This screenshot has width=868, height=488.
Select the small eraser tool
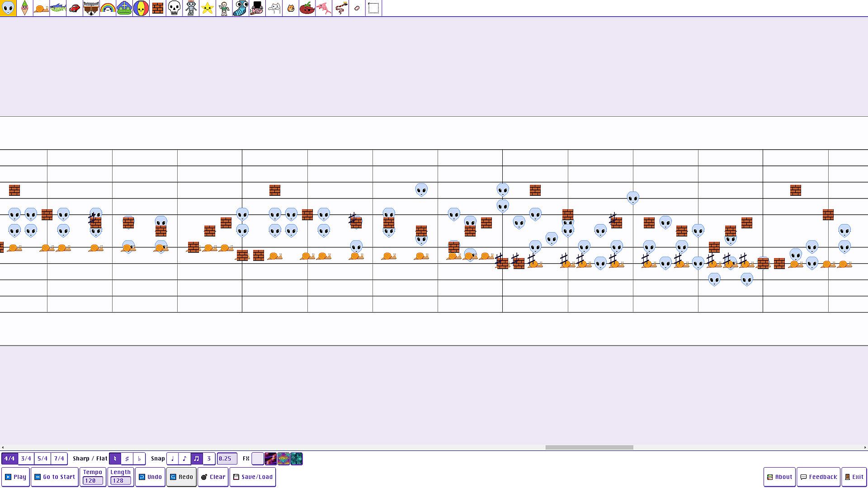point(357,8)
